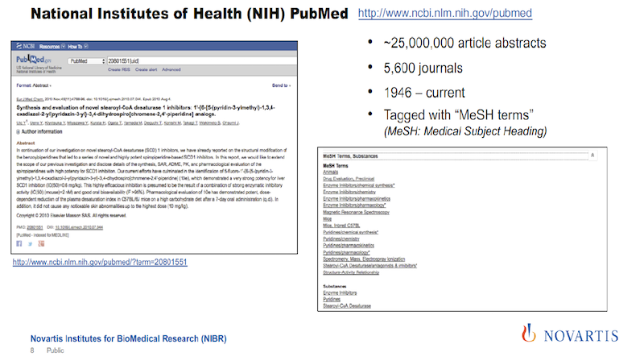Open the Resources dropdown menu
This screenshot has width=644, height=361.
tap(52, 47)
